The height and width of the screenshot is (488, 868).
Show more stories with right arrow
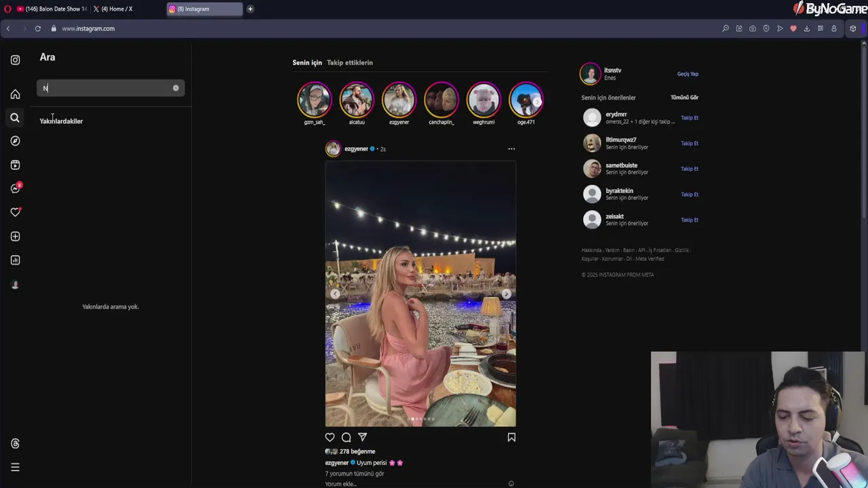[x=536, y=102]
